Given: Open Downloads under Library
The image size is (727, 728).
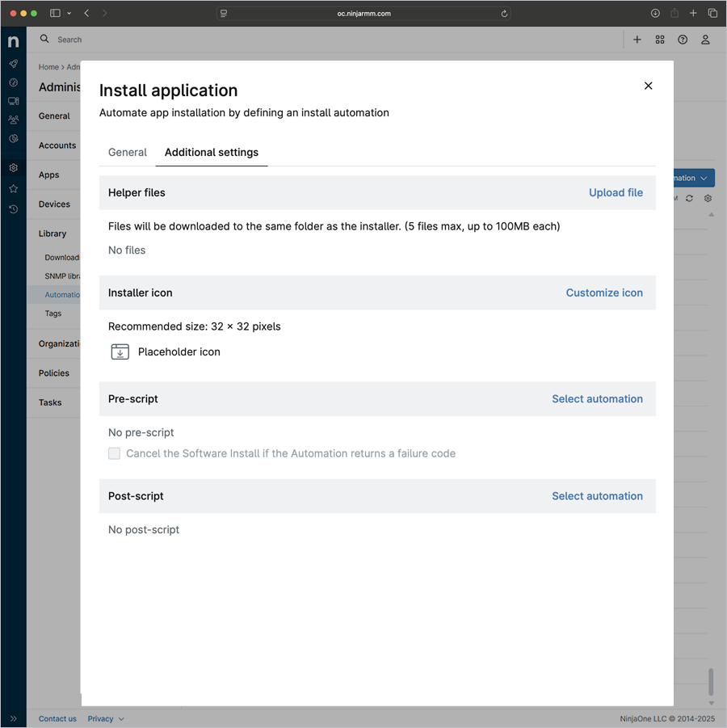Looking at the screenshot, I should point(62,257).
